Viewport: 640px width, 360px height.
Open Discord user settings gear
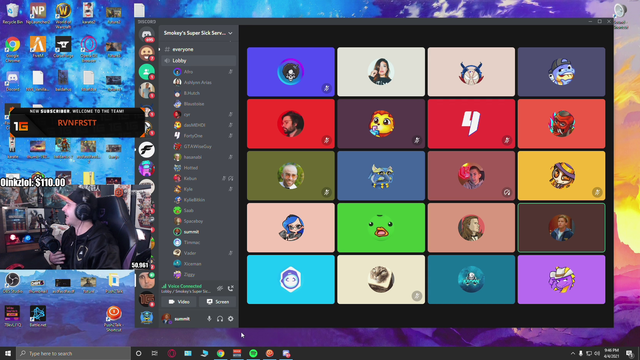coord(231,319)
